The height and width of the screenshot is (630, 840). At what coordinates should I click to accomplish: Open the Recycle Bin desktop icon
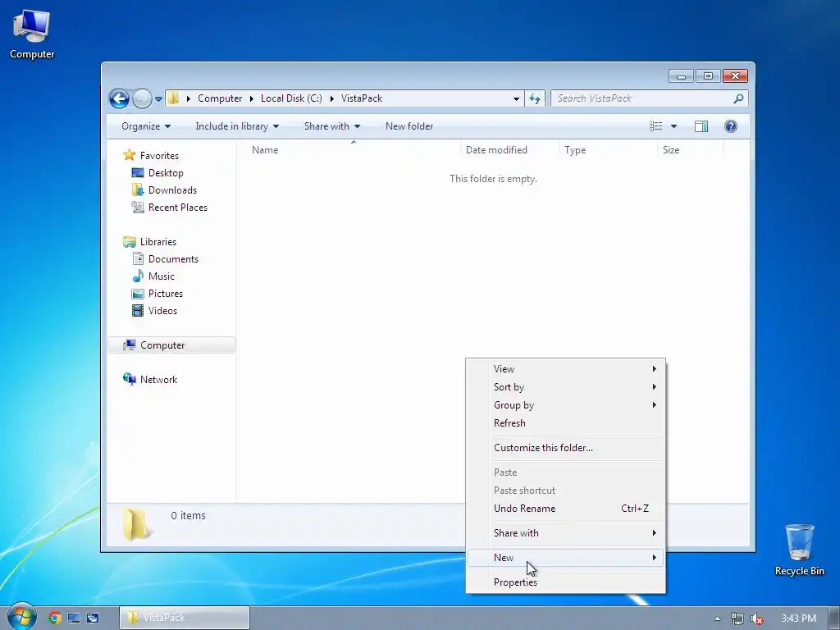[x=799, y=550]
